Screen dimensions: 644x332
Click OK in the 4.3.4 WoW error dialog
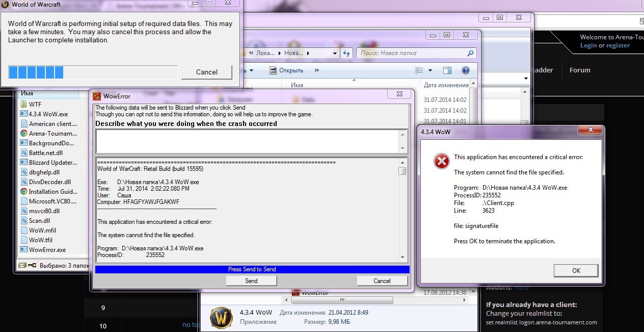pyautogui.click(x=576, y=271)
